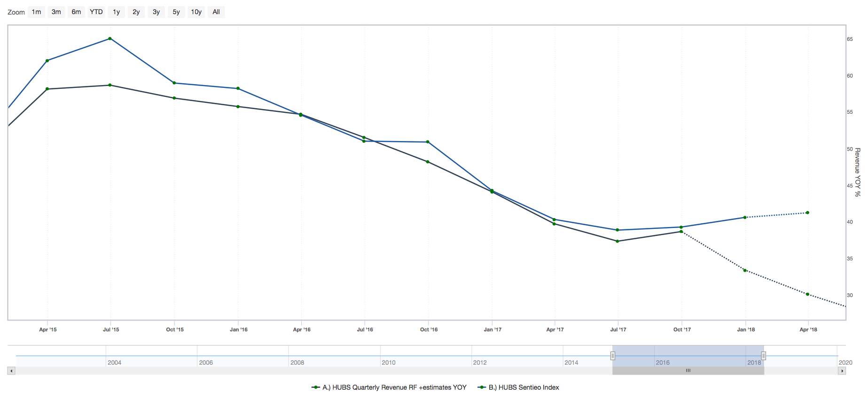Screen dimensions: 868x400
Task: Toggle HUBS Sentieo Index legend series
Action: point(518,387)
